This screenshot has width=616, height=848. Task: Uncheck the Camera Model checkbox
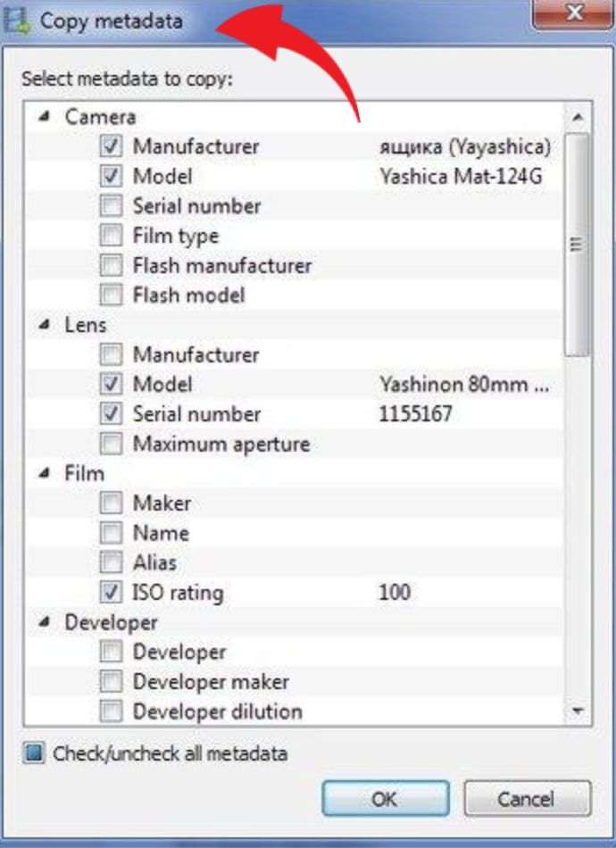(111, 176)
